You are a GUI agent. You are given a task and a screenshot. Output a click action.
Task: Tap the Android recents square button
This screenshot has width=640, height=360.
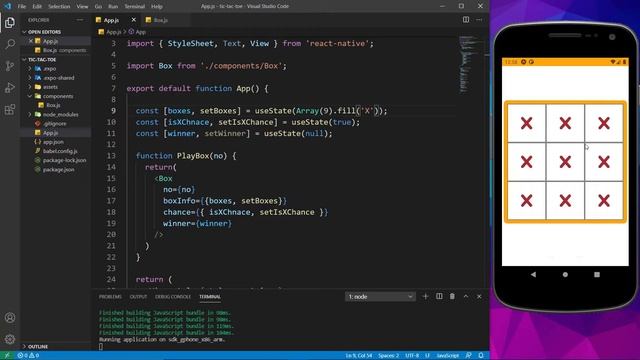(597, 275)
